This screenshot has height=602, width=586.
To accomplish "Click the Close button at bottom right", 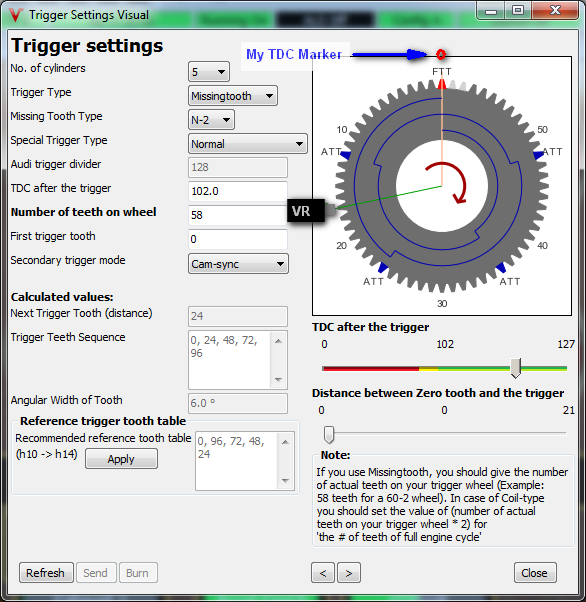I will 535,573.
